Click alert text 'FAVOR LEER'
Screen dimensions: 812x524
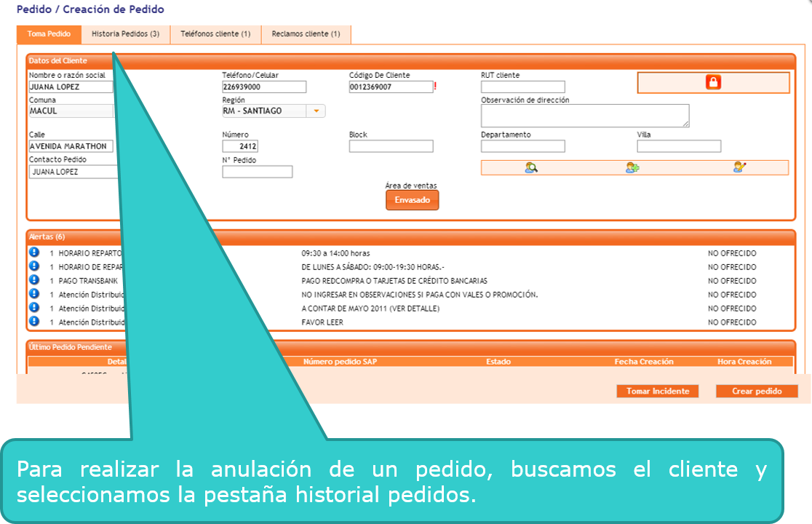coord(322,322)
